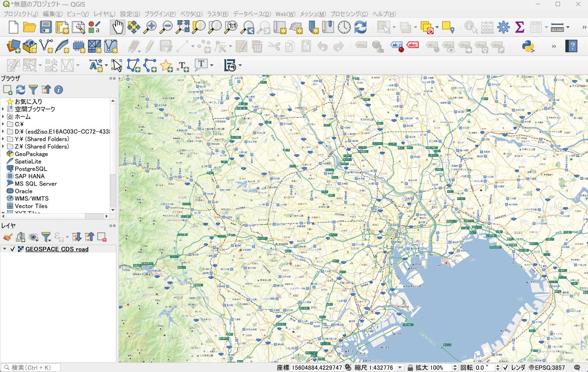
Task: Refresh the map canvas
Action: [x=360, y=27]
